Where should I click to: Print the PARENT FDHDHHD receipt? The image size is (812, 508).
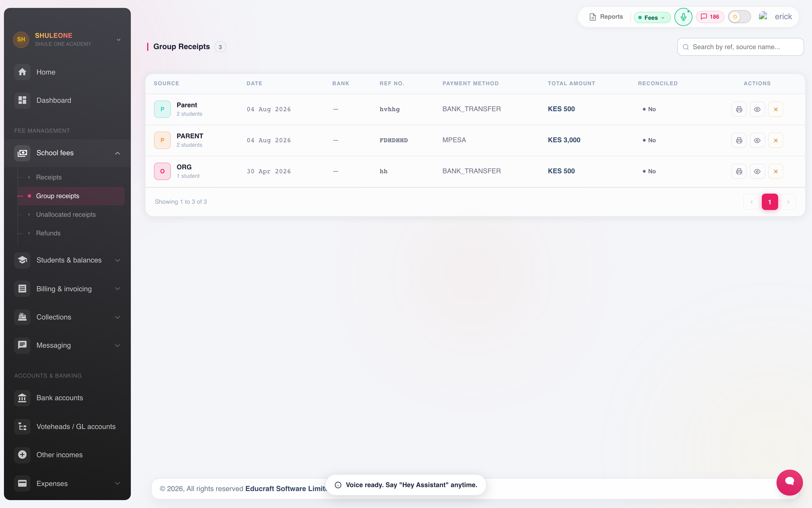[x=739, y=140]
